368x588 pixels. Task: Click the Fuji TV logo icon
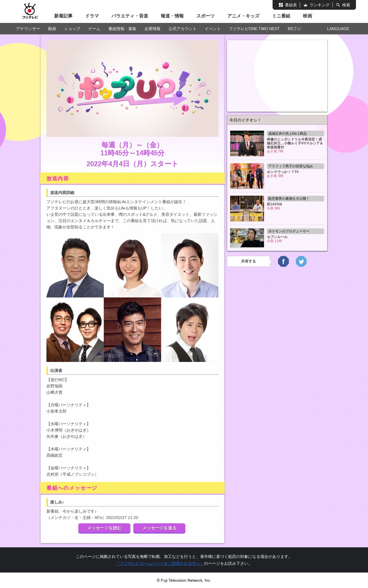pyautogui.click(x=30, y=11)
